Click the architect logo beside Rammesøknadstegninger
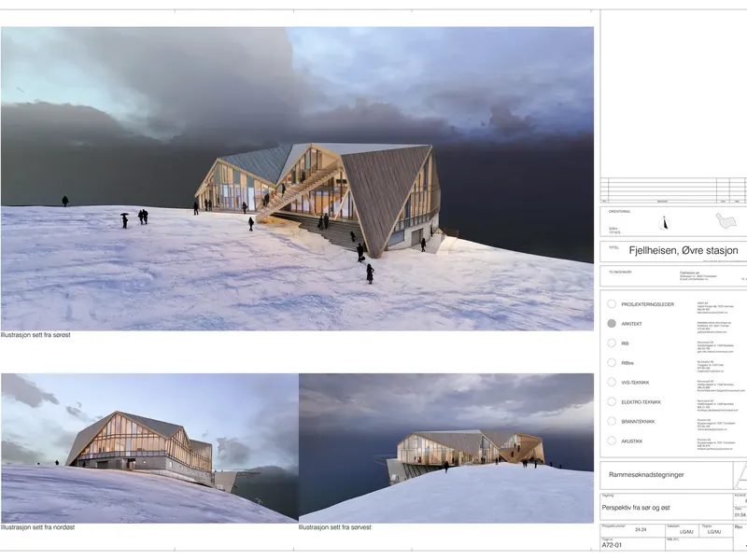 (x=740, y=475)
